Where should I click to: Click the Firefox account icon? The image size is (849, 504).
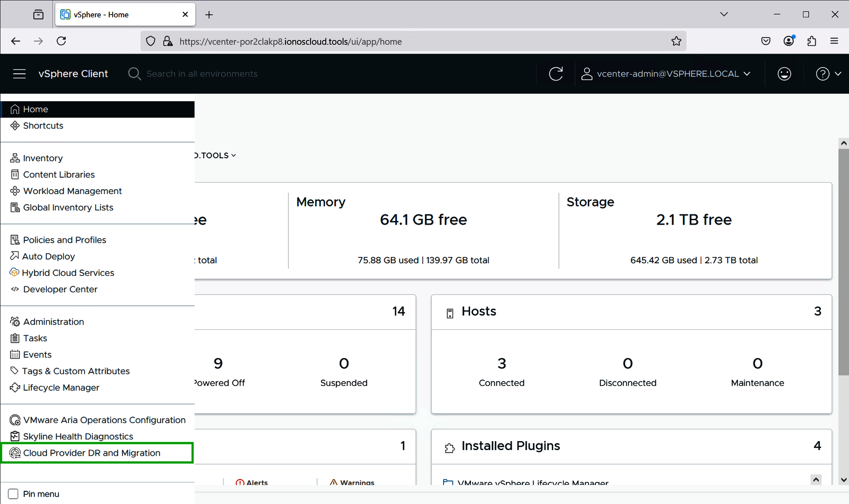[x=788, y=41]
